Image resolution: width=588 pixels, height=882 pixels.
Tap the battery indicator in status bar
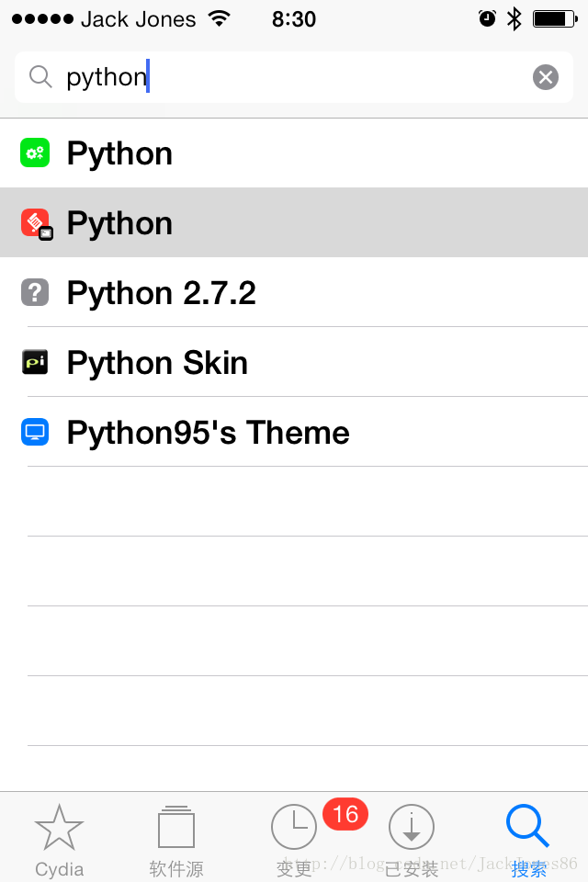point(555,19)
